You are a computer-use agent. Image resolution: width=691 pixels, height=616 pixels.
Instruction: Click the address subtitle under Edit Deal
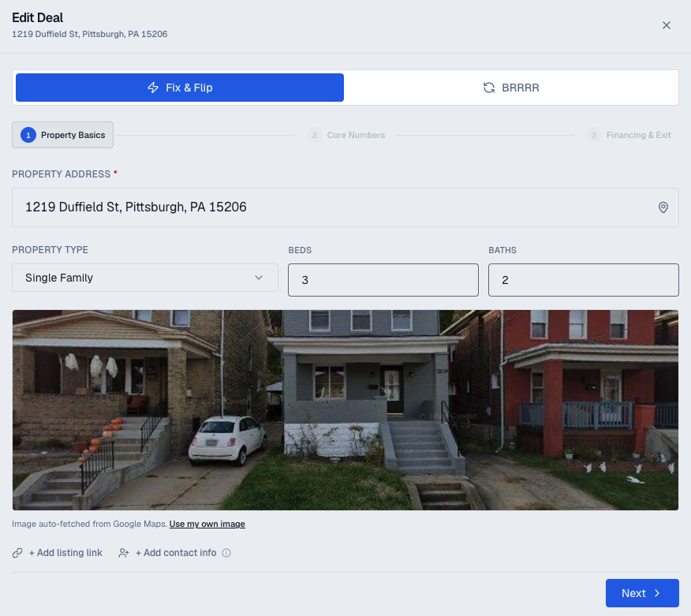click(89, 34)
